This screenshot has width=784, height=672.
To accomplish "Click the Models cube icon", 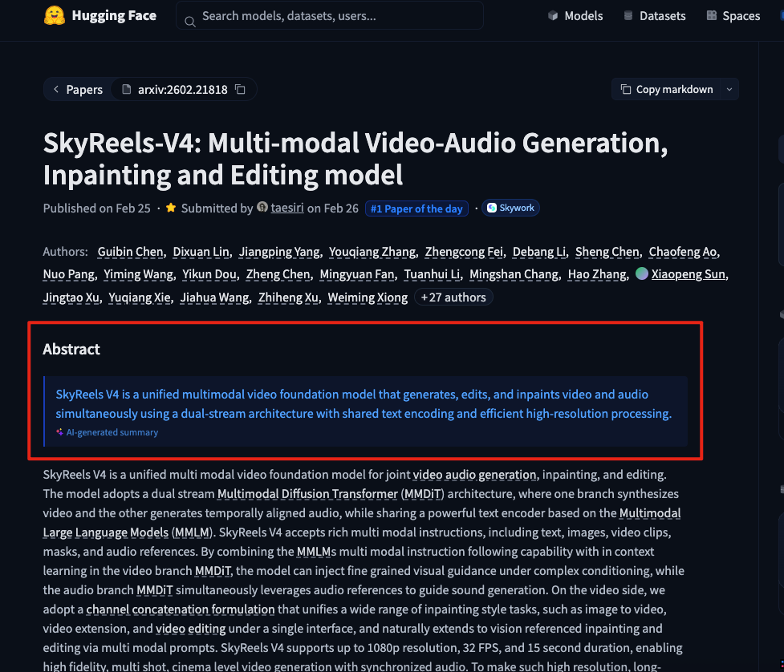I will point(553,16).
